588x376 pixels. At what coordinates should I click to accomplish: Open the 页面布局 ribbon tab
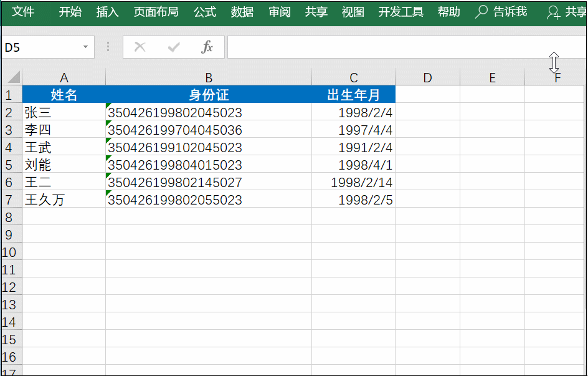156,12
